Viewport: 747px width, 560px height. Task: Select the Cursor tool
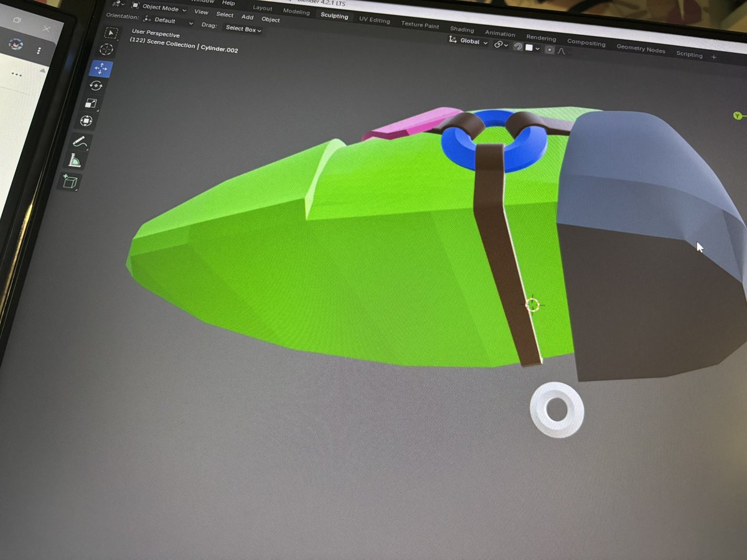pyautogui.click(x=107, y=50)
